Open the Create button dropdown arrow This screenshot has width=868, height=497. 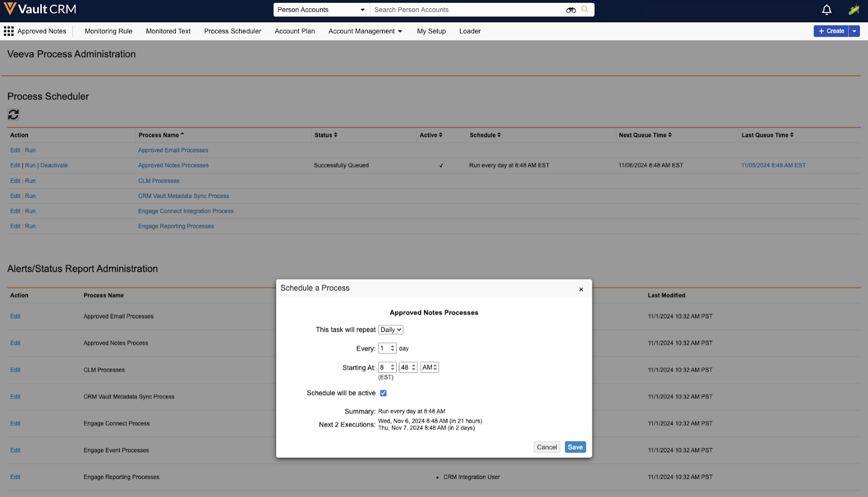pos(854,31)
